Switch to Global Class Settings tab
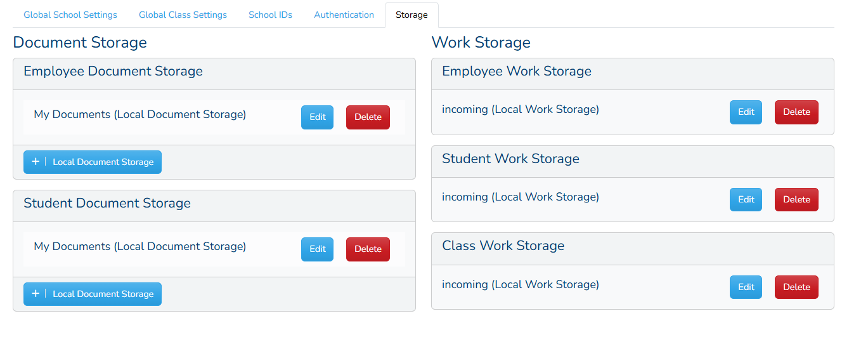The image size is (868, 337). click(183, 15)
